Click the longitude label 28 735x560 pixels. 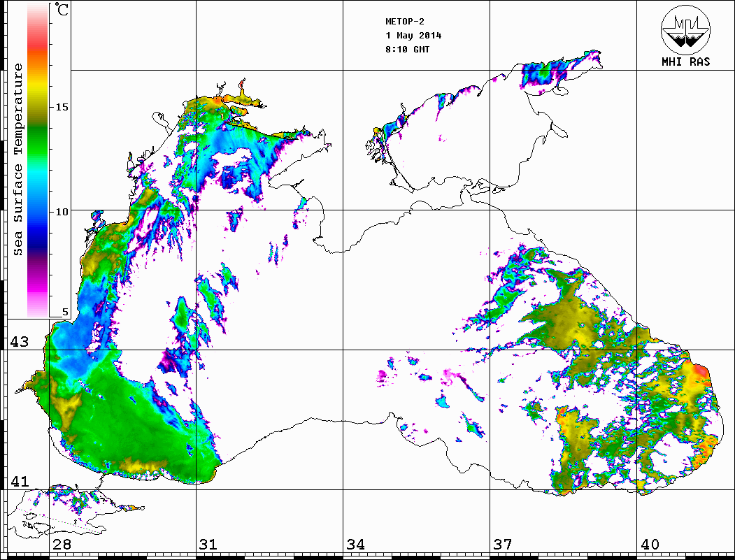click(62, 545)
